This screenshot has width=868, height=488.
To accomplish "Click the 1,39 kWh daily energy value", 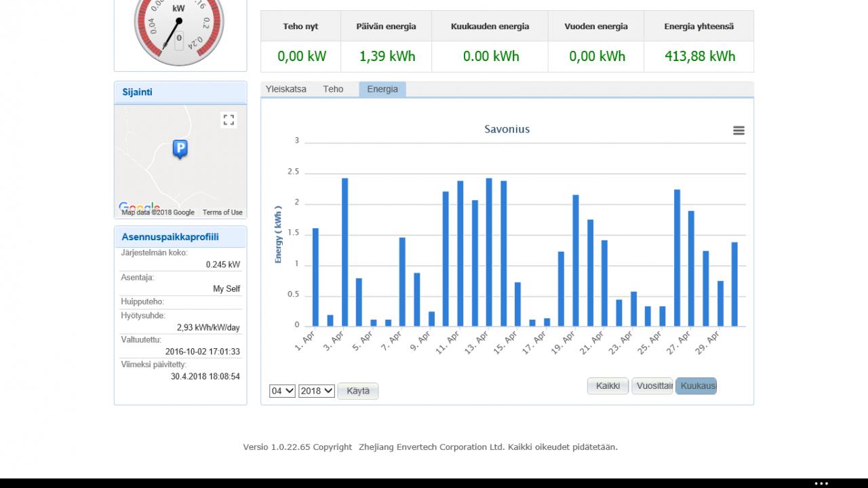I will click(387, 56).
